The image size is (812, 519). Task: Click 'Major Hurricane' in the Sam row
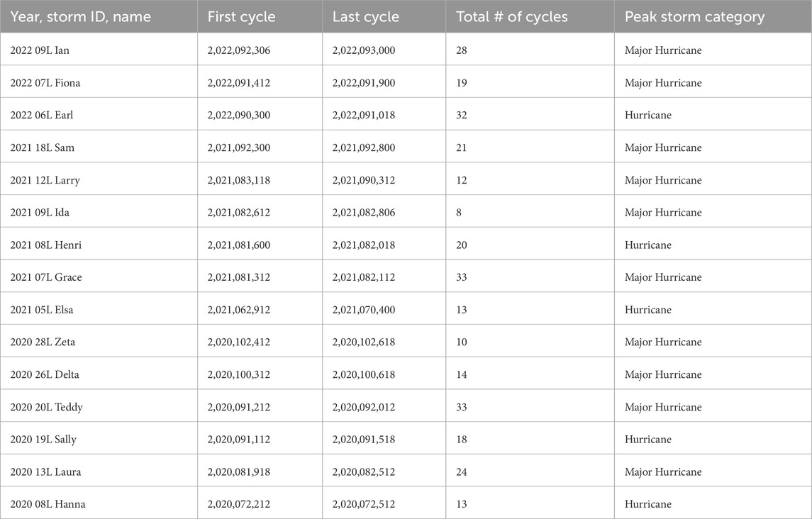[x=663, y=147]
